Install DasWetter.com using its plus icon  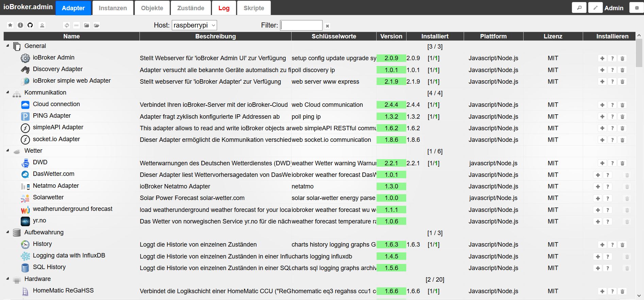[x=598, y=175]
